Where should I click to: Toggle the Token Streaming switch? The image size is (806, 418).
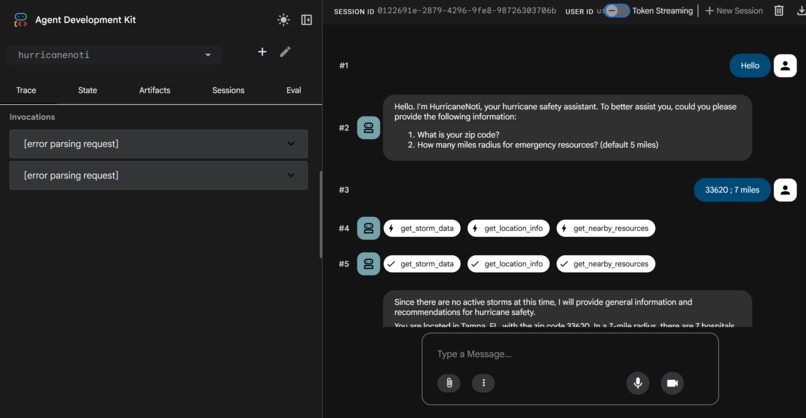(616, 11)
